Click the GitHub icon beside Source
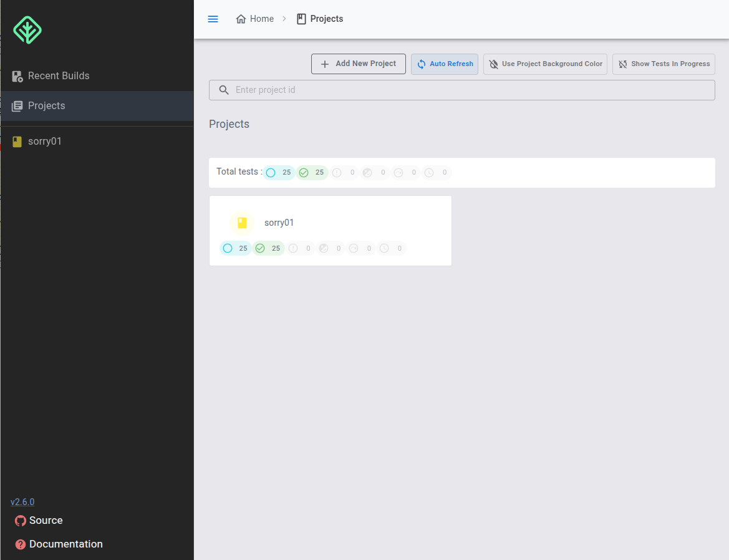This screenshot has width=729, height=560. point(21,521)
